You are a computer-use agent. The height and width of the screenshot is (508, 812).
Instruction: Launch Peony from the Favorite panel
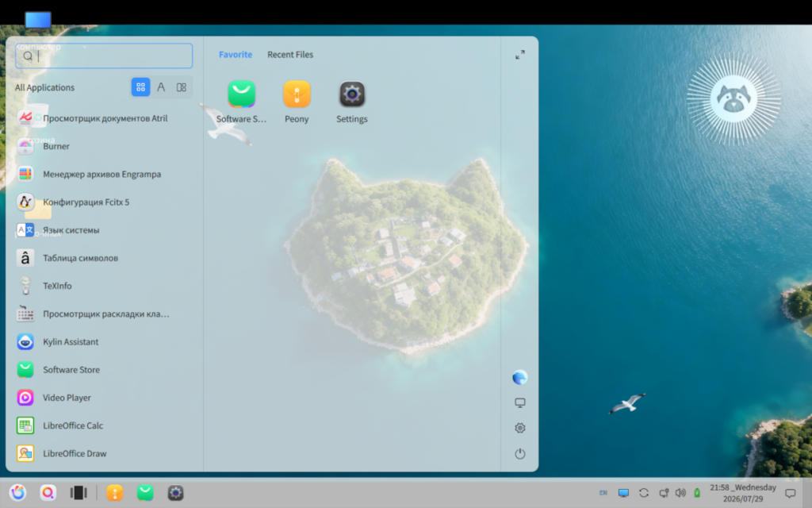pyautogui.click(x=297, y=102)
